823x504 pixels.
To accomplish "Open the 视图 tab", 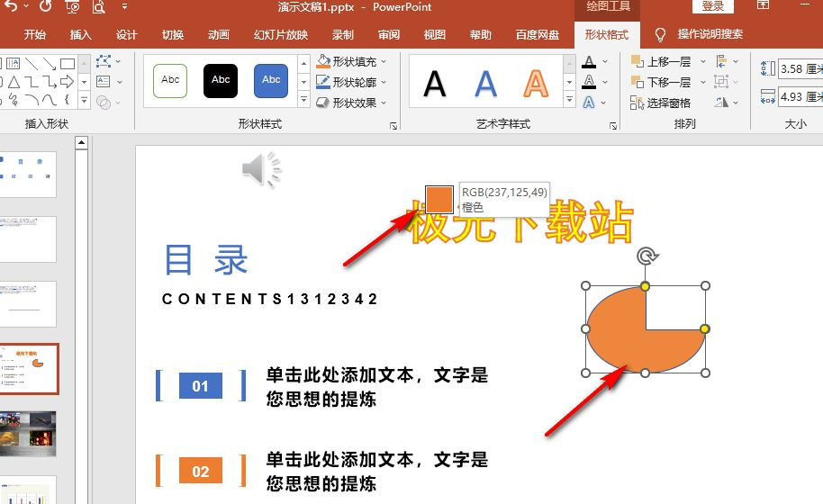I will (x=435, y=34).
